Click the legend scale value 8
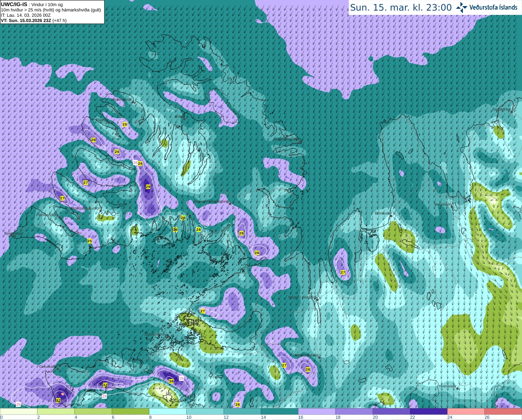The image size is (522, 420). (150, 417)
